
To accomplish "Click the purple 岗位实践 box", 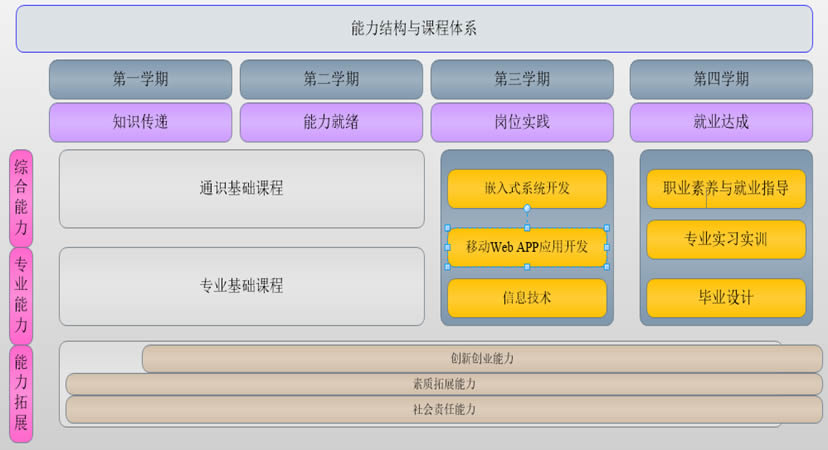I will [x=522, y=122].
